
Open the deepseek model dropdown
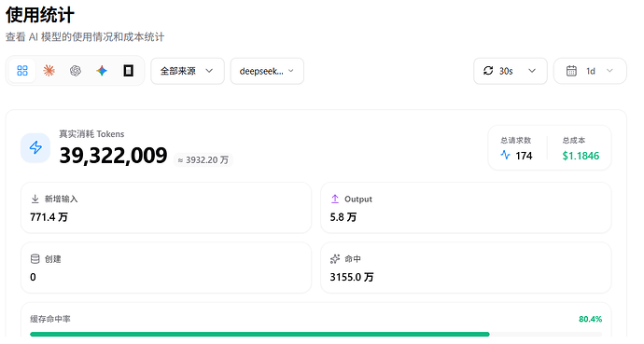(x=267, y=71)
